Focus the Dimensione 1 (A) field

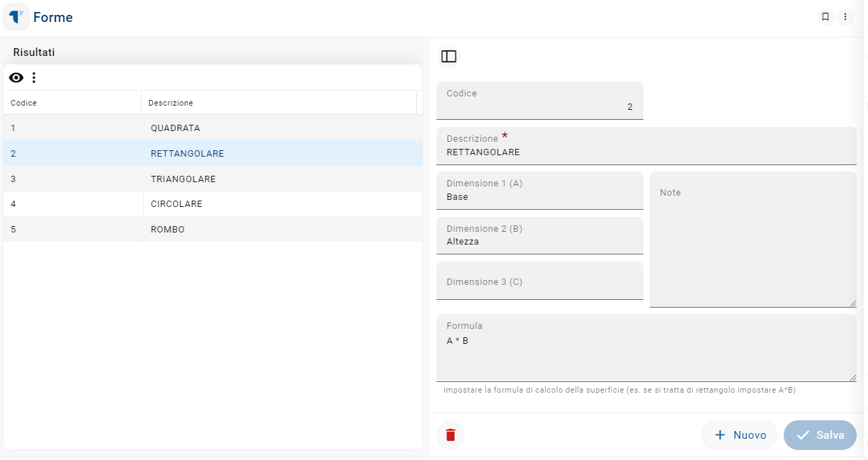pos(539,196)
